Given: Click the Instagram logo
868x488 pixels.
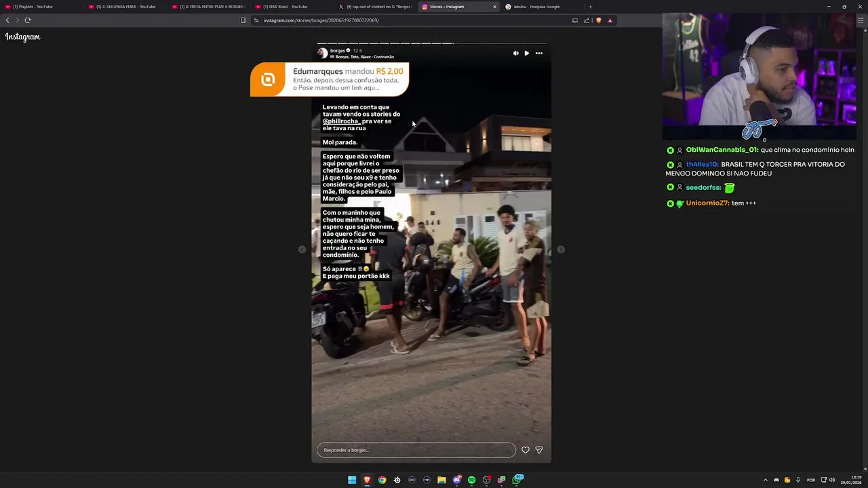Looking at the screenshot, I should 23,37.
